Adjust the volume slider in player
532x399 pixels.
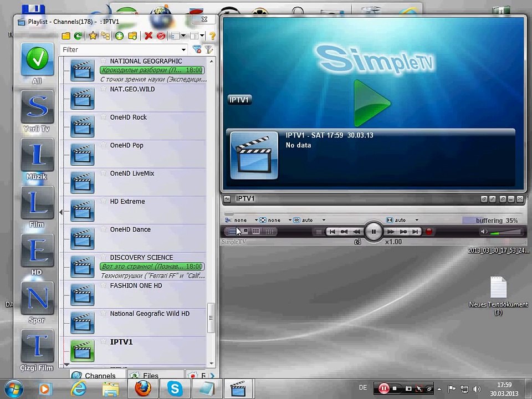[x=505, y=232]
